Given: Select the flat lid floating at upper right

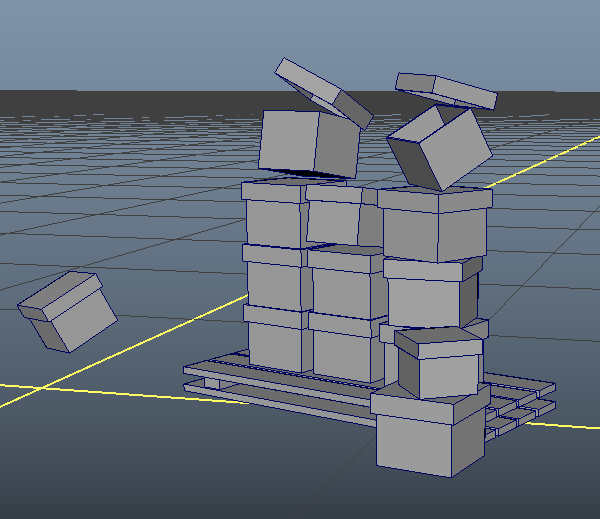Looking at the screenshot, I should point(446,91).
